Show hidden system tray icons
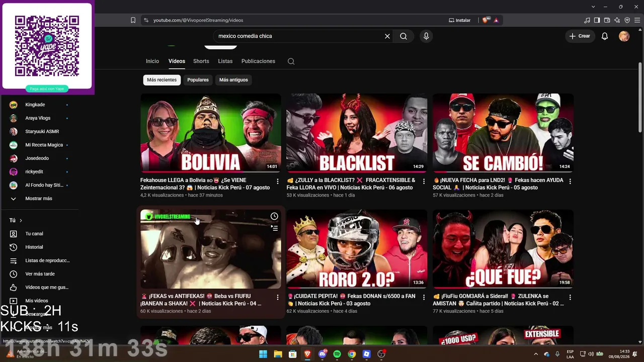The image size is (644, 362). pyautogui.click(x=535, y=354)
